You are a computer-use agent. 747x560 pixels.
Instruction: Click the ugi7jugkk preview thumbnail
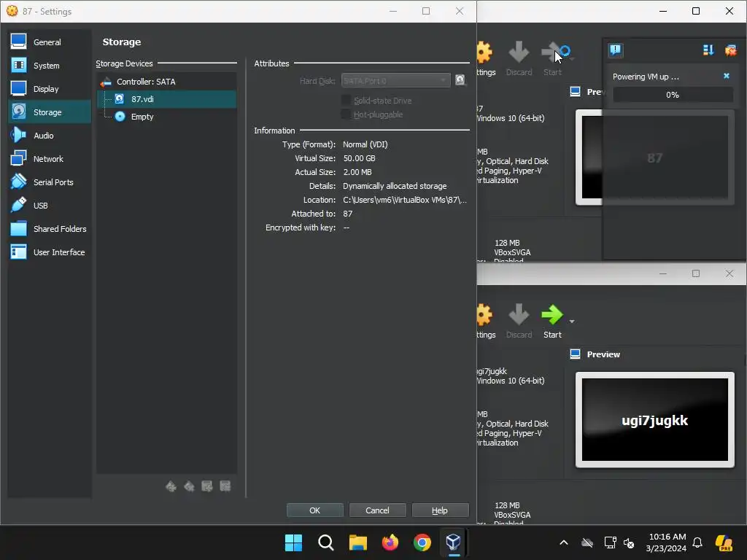coord(654,419)
